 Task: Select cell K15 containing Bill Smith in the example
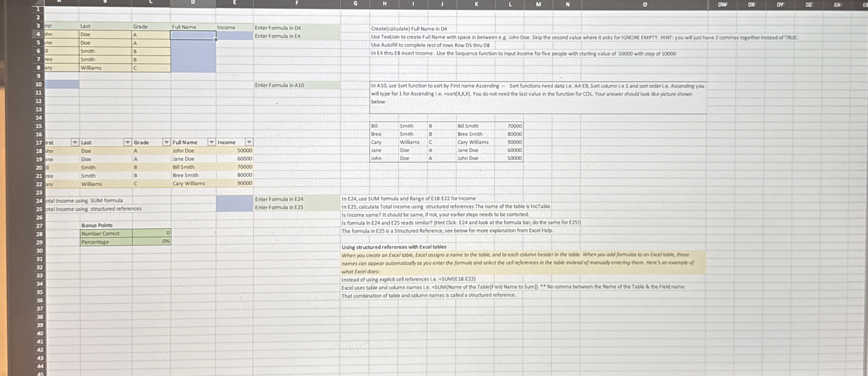475,126
